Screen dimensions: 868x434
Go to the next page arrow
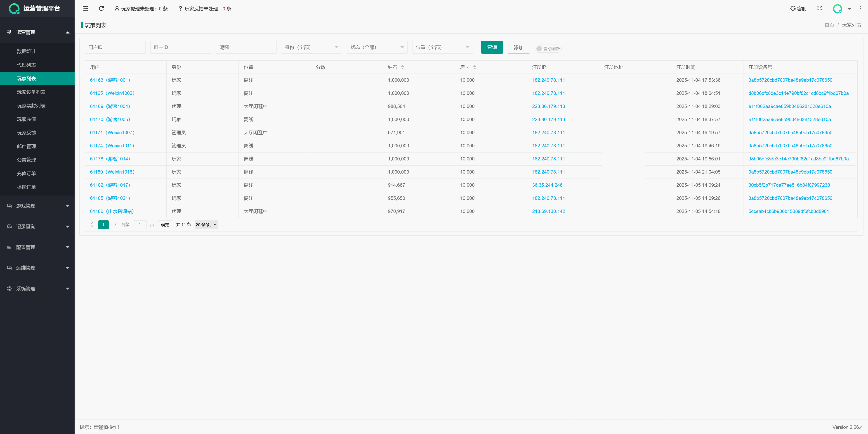pyautogui.click(x=115, y=225)
